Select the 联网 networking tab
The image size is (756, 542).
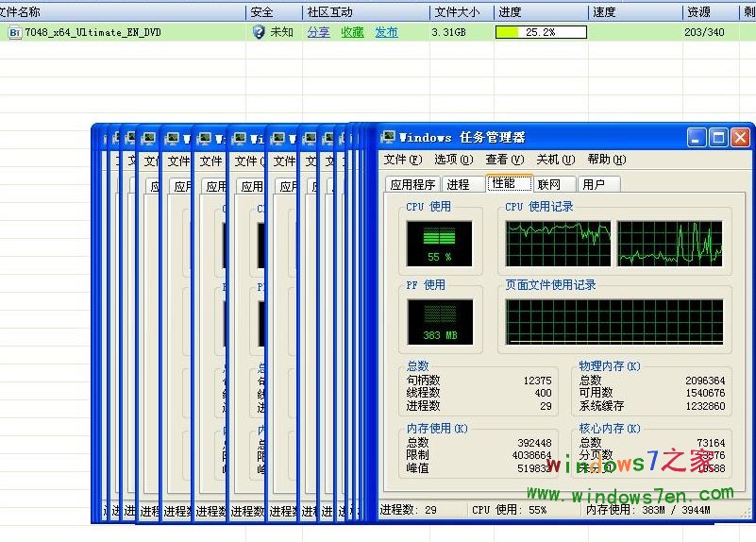click(x=549, y=184)
